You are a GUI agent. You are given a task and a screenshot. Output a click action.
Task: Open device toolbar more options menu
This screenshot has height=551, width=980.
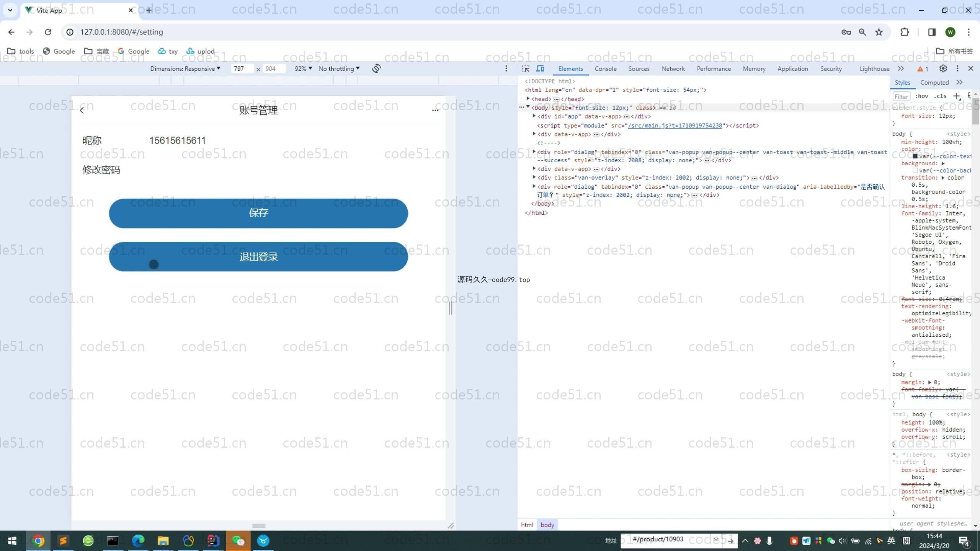tap(506, 68)
